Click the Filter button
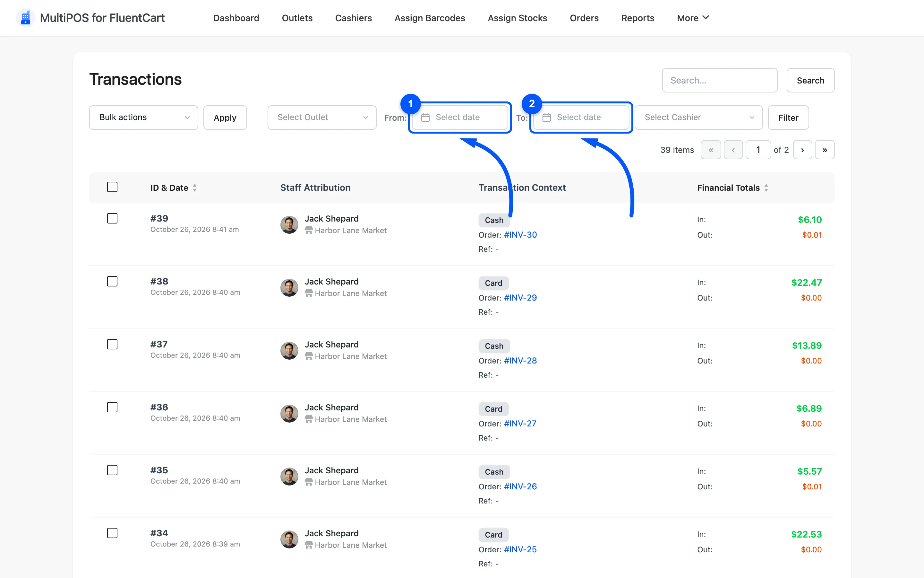The width and height of the screenshot is (924, 578). point(788,117)
